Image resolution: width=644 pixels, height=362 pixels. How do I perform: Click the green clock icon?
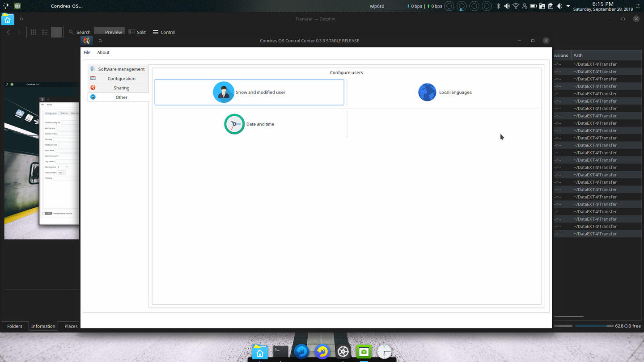click(234, 124)
